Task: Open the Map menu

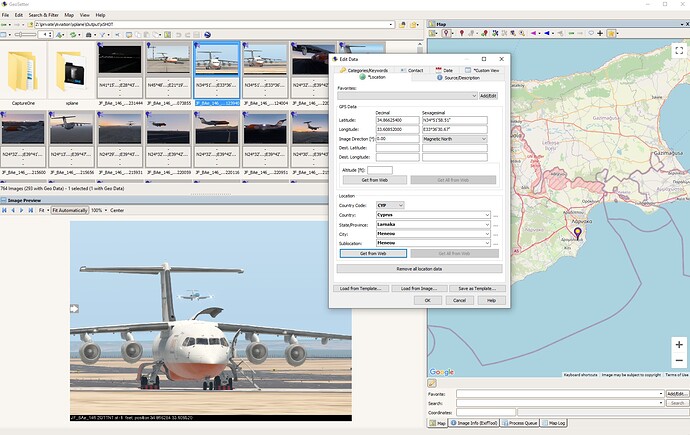Action: (69, 15)
